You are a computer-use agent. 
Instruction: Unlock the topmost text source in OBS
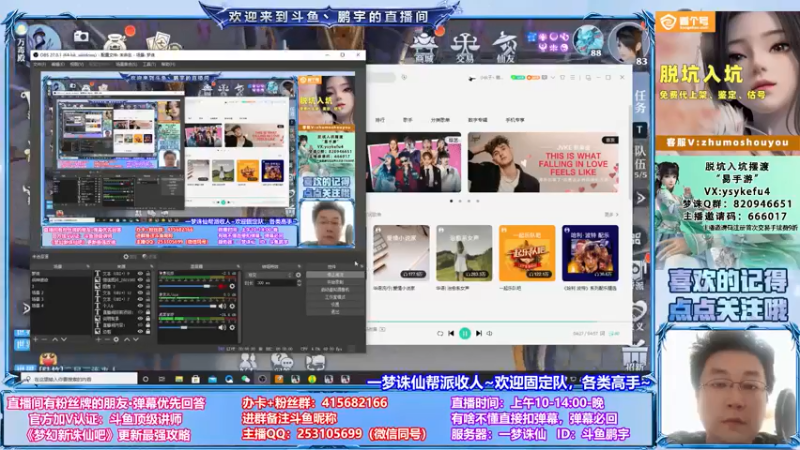(148, 274)
